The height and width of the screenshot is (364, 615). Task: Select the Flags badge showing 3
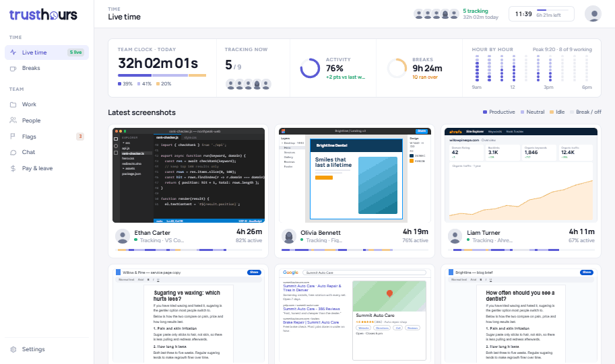point(80,137)
